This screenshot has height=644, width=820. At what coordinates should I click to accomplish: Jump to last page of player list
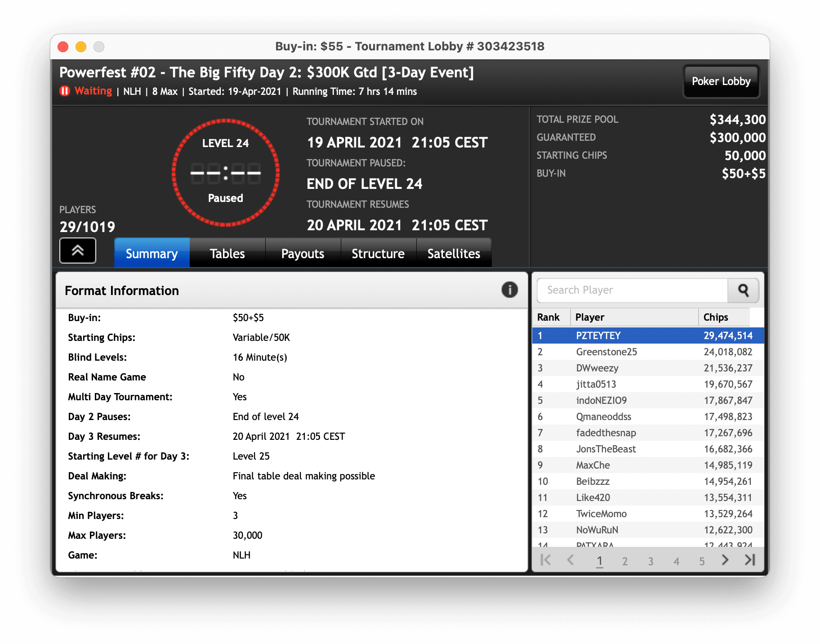coord(749,560)
